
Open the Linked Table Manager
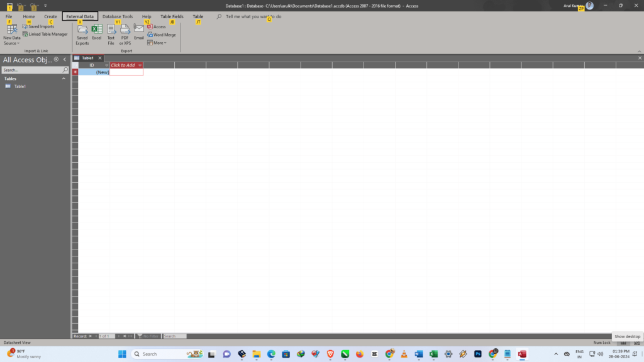point(45,34)
